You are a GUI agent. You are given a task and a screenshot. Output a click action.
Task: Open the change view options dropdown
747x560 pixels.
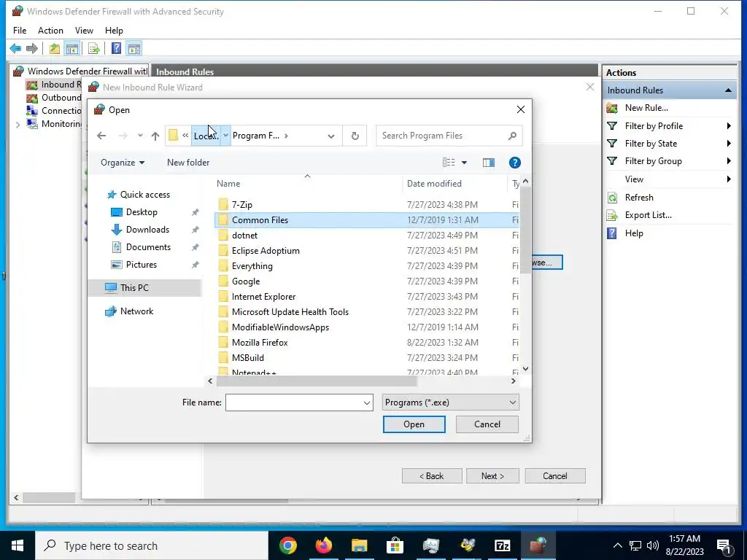click(x=464, y=163)
